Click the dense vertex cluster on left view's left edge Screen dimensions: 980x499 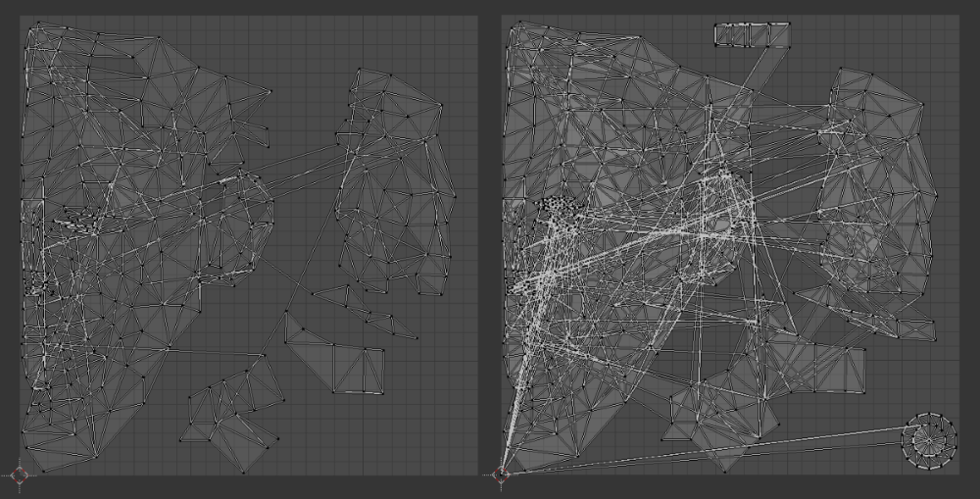[39, 286]
